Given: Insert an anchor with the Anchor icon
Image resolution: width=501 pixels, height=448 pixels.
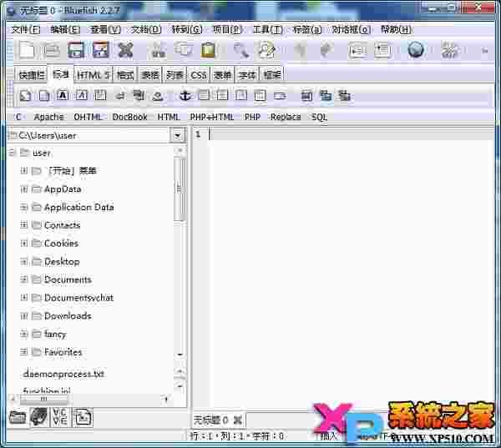Looking at the screenshot, I should point(185,95).
